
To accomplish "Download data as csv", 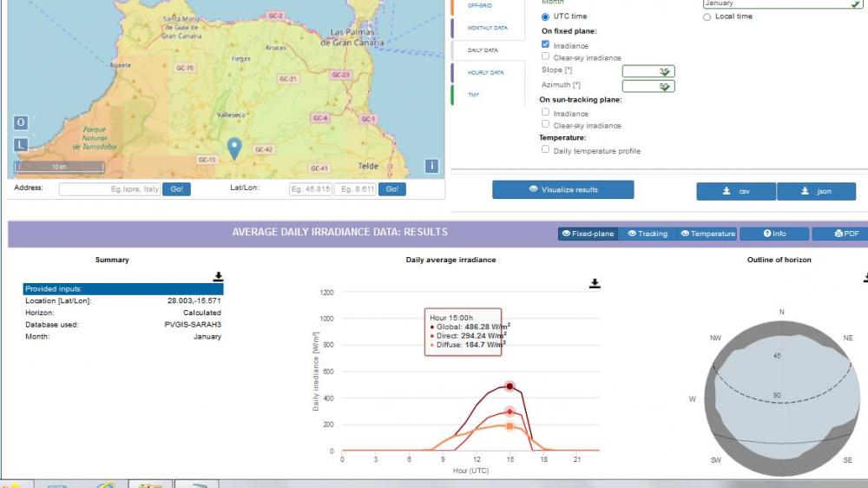I will 736,191.
